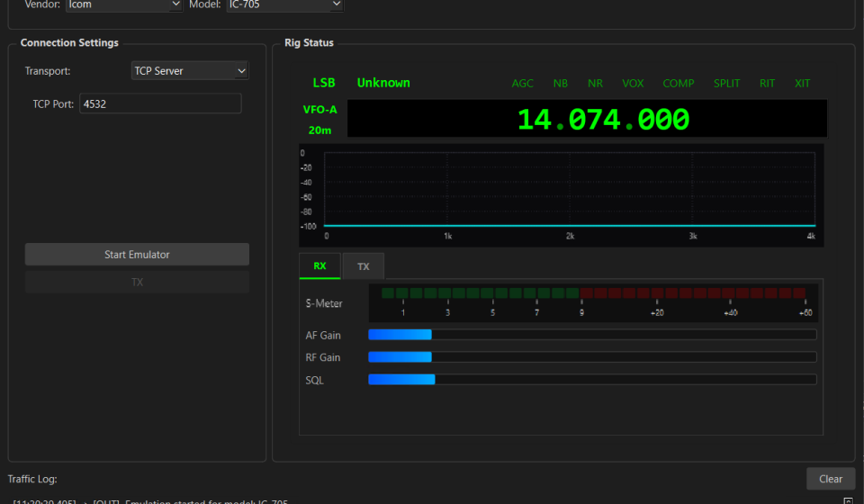Click the 20m band label
Viewport: 864px width, 504px height.
click(319, 130)
